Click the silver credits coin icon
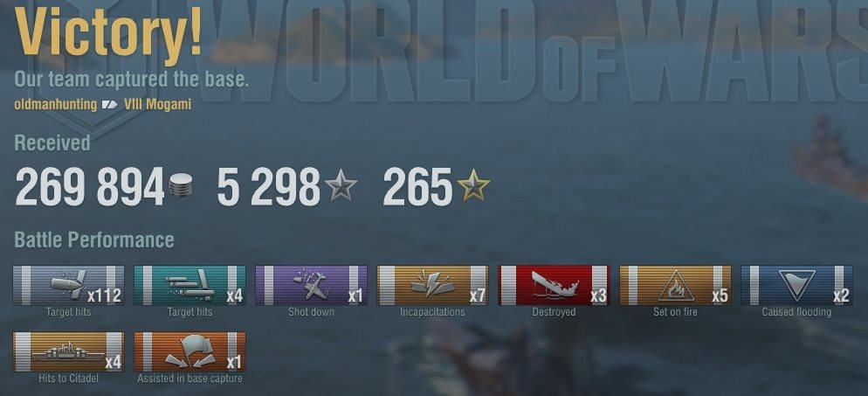 [181, 186]
